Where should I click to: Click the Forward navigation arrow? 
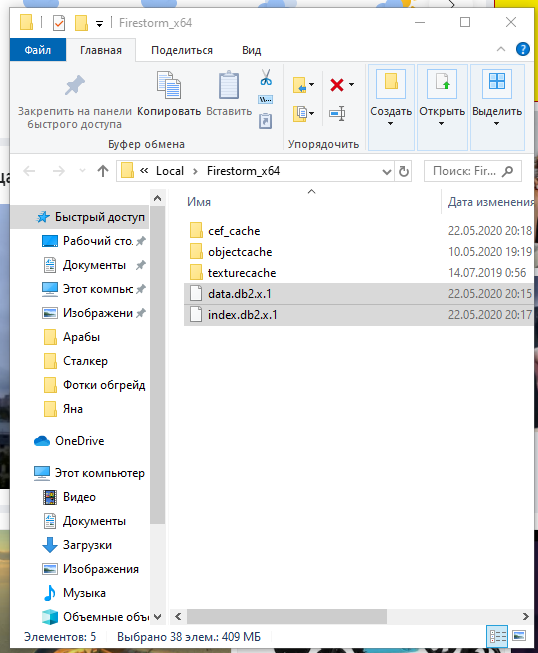[59, 171]
